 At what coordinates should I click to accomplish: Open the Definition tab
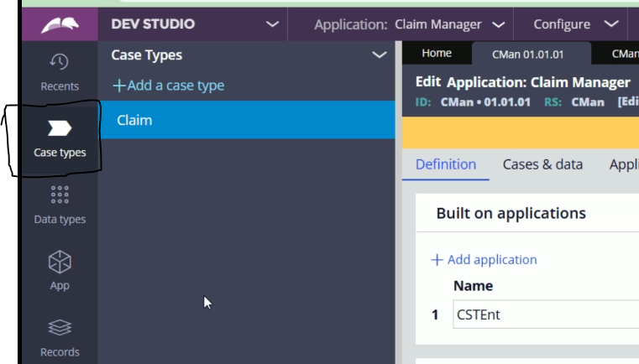[446, 164]
